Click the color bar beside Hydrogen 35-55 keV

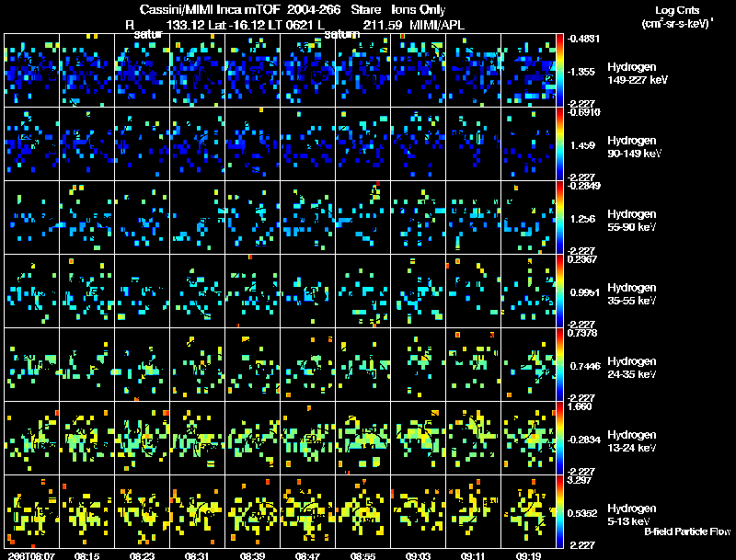[x=559, y=291]
